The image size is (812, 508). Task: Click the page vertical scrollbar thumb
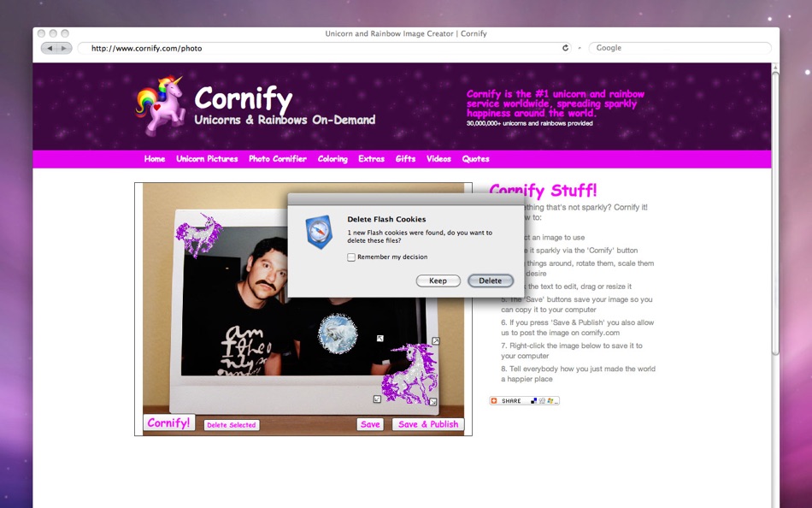[775, 213]
